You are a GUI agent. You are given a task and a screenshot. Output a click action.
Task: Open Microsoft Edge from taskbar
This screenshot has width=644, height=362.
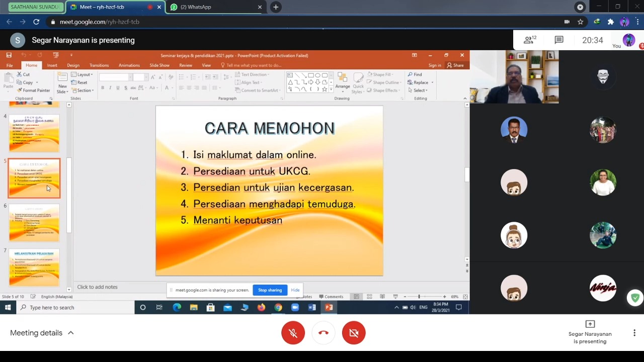click(177, 307)
